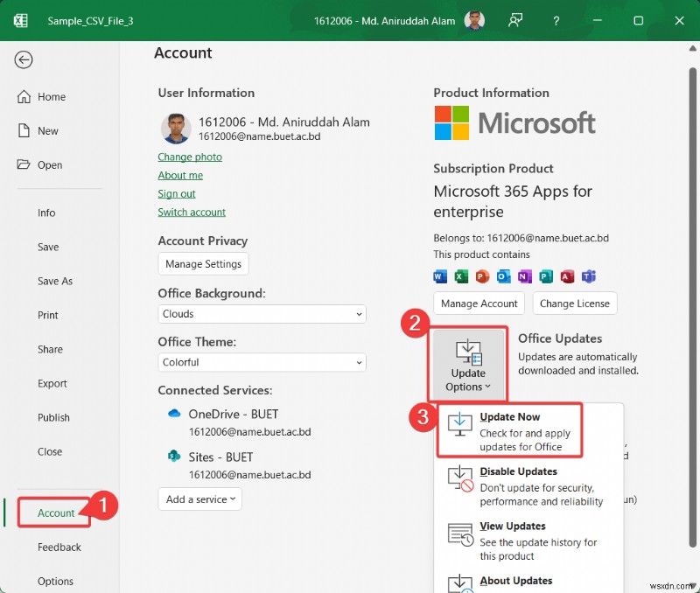The width and height of the screenshot is (700, 593).
Task: Click the Excel icon in product list
Action: pos(460,276)
